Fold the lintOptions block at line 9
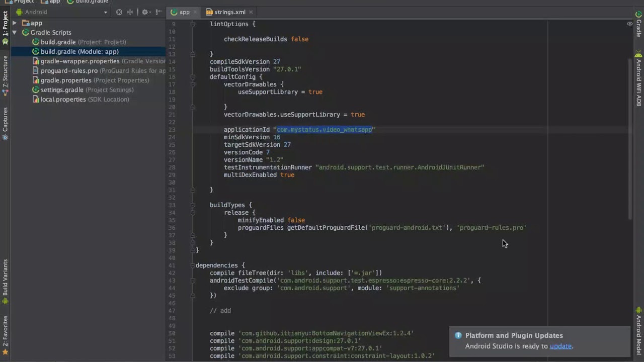 (x=193, y=24)
